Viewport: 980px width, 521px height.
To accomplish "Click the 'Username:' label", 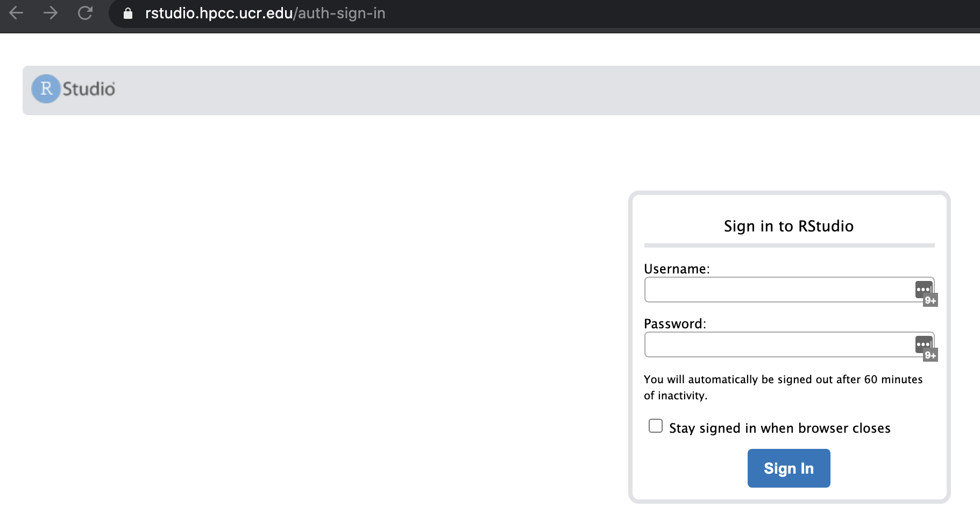I will pos(677,269).
